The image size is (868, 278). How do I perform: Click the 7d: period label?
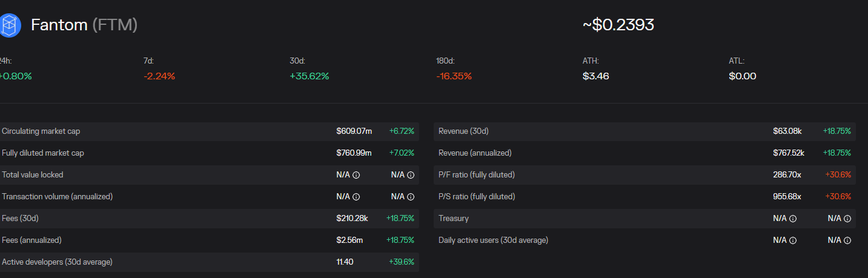(149, 61)
